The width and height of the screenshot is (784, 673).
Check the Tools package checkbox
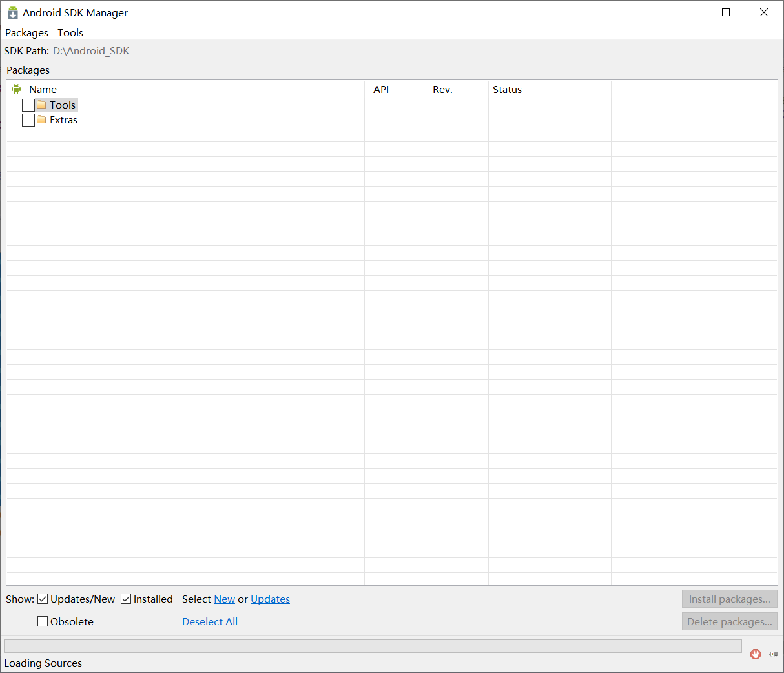28,105
